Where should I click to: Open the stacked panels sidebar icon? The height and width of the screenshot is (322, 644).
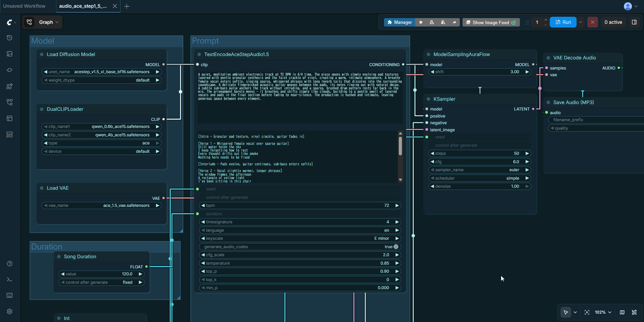pos(10,135)
